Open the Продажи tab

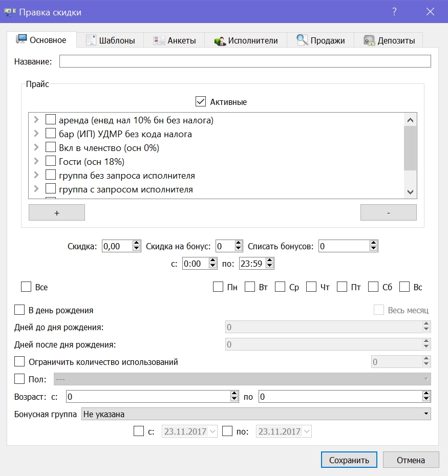pyautogui.click(x=321, y=40)
